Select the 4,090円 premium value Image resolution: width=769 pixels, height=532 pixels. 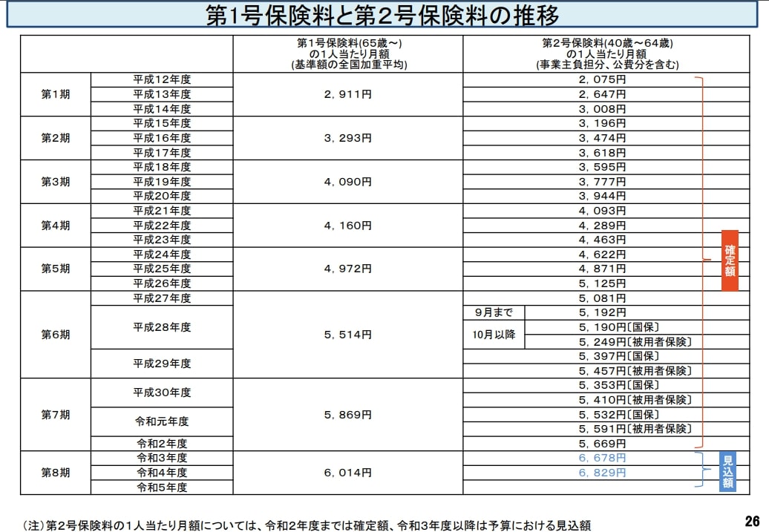tap(347, 182)
